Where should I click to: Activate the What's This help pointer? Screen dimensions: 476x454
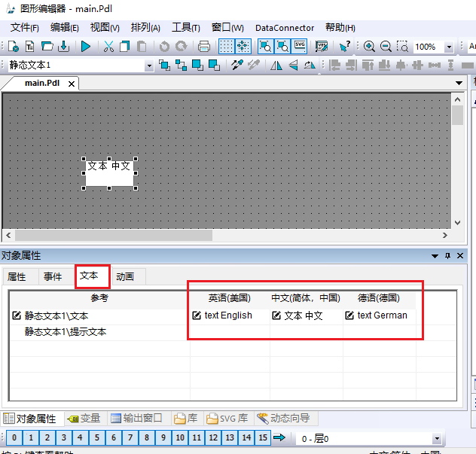tap(345, 47)
